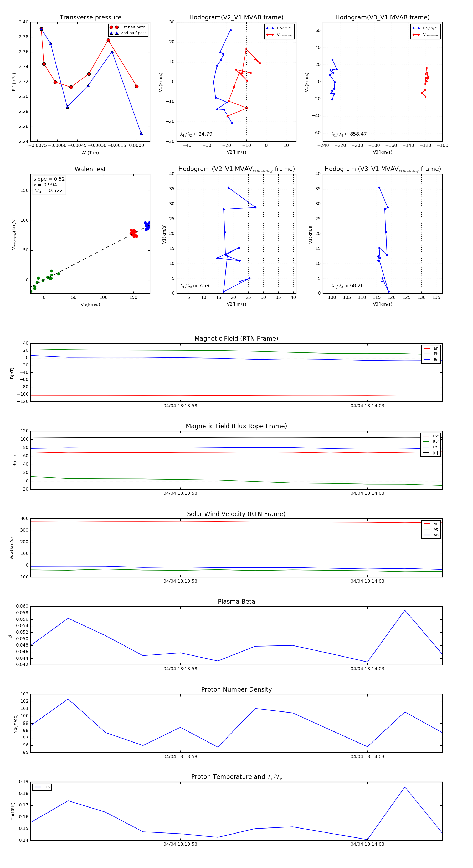
Task: Click the βp y-axis label of Plasma Beta
Action: (10, 635)
